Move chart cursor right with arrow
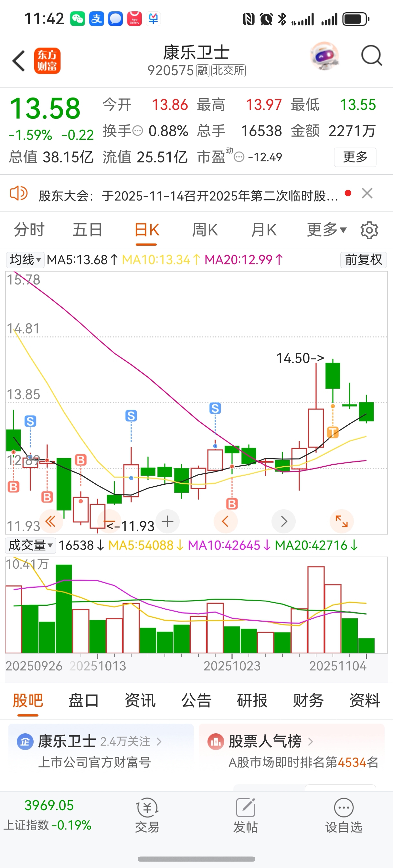 [x=284, y=522]
